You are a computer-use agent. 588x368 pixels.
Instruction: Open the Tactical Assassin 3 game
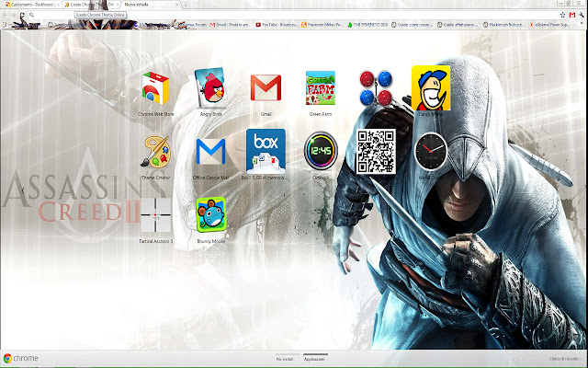click(155, 215)
